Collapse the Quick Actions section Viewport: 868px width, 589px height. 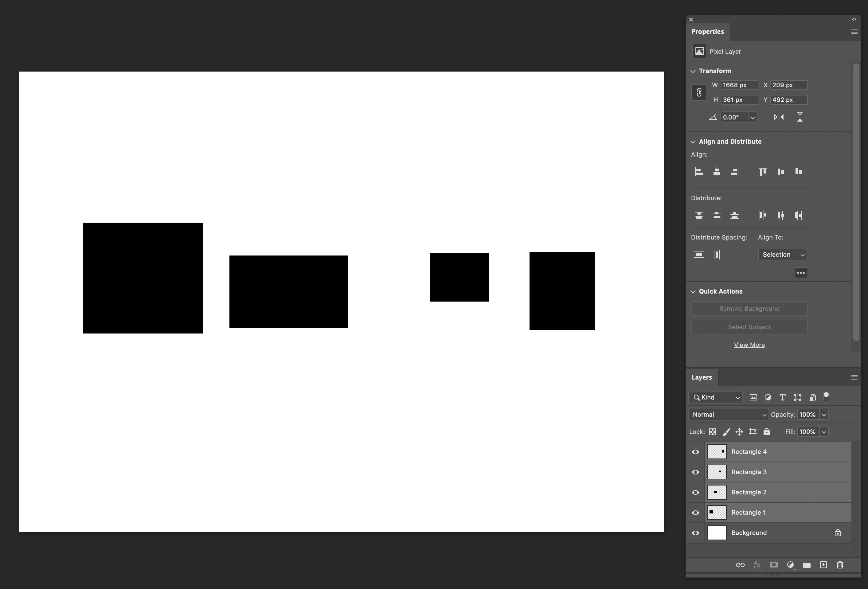(693, 292)
